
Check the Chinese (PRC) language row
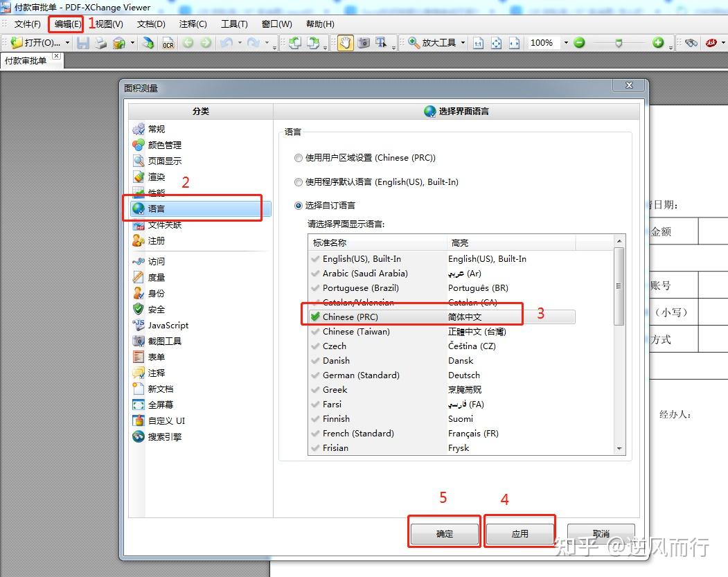point(442,317)
